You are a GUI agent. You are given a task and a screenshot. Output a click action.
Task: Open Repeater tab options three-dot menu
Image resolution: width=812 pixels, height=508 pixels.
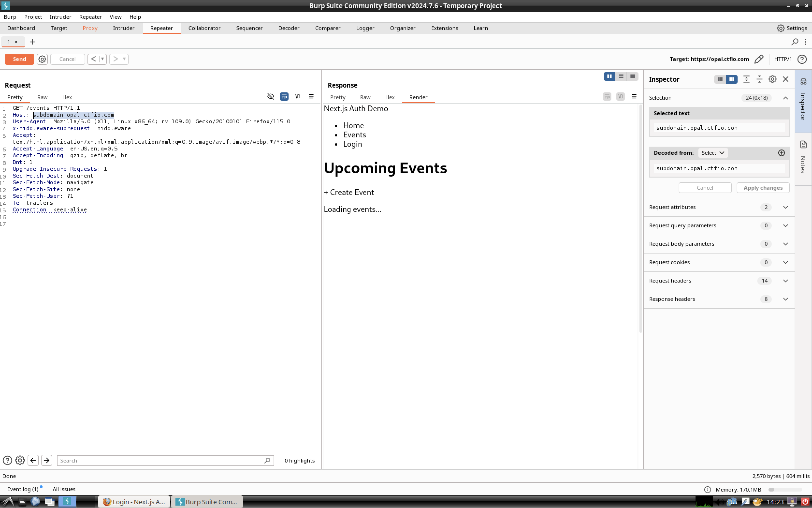click(x=805, y=42)
